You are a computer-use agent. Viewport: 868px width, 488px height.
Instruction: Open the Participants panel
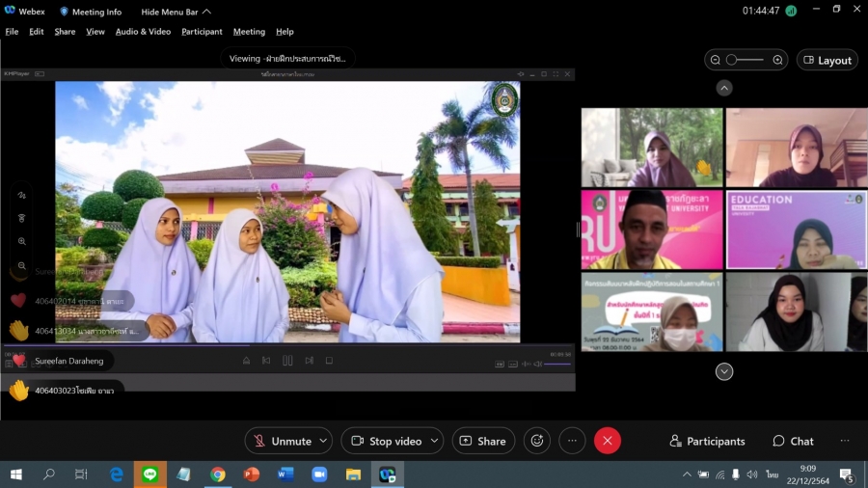click(x=707, y=441)
